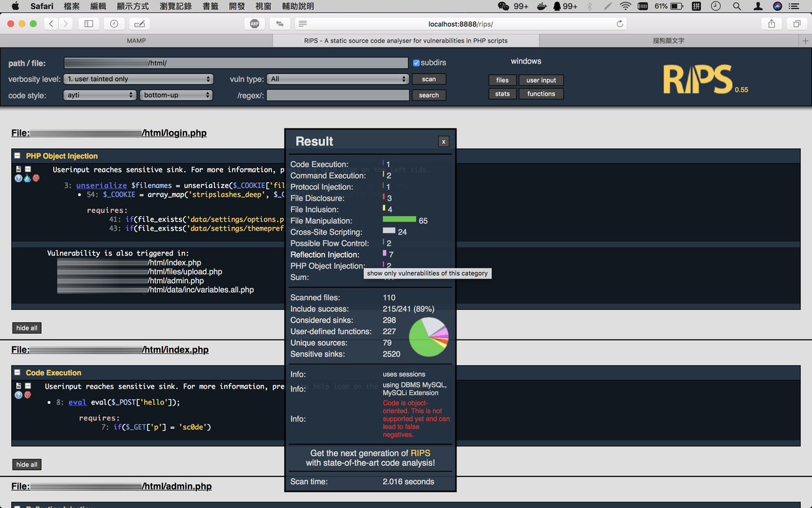Open the verbosity level dropdown
The height and width of the screenshot is (508, 812).
(x=139, y=79)
